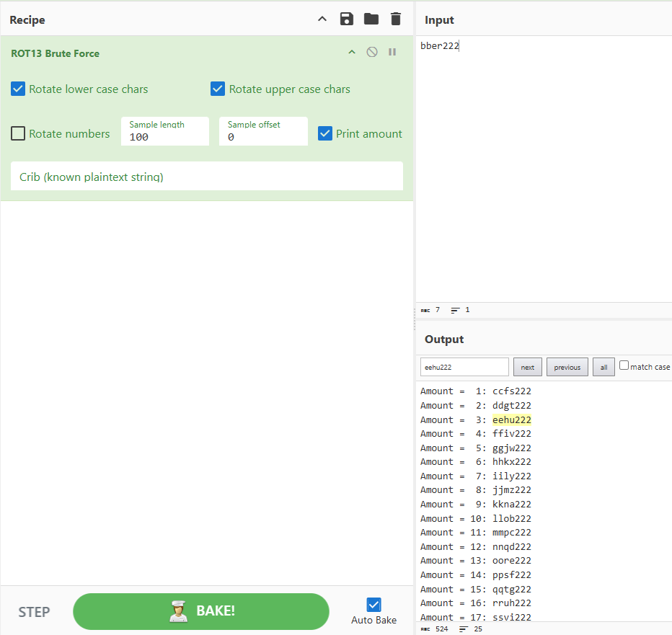Click the ROT13 Brute Force title
This screenshot has height=635, width=672.
coord(56,53)
